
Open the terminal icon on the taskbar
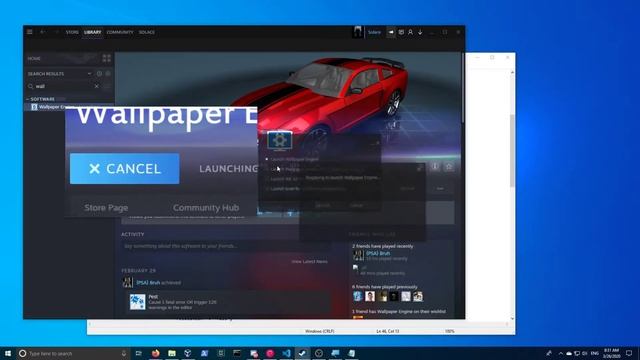click(x=237, y=353)
